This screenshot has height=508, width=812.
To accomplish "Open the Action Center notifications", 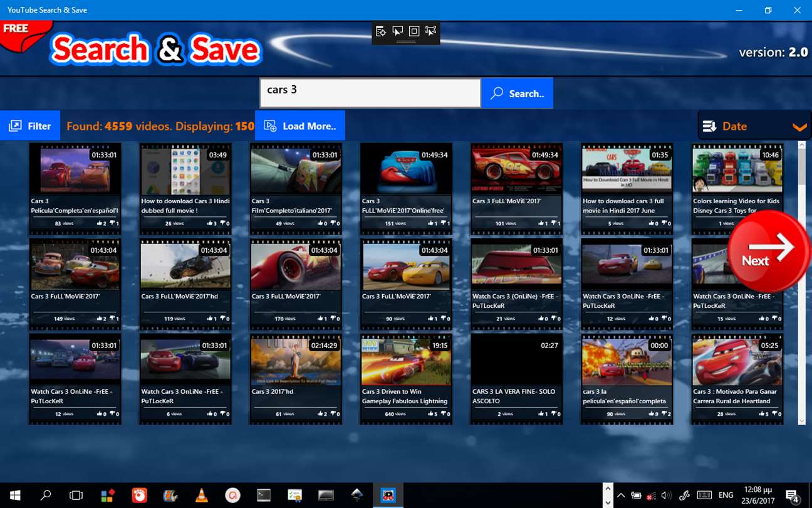I will [x=791, y=495].
